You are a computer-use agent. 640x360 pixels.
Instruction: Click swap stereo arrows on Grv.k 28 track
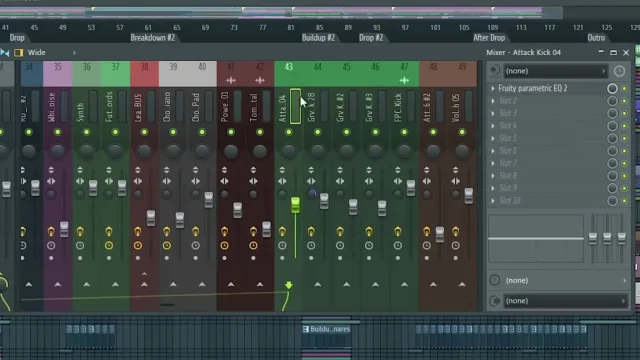coord(311,181)
